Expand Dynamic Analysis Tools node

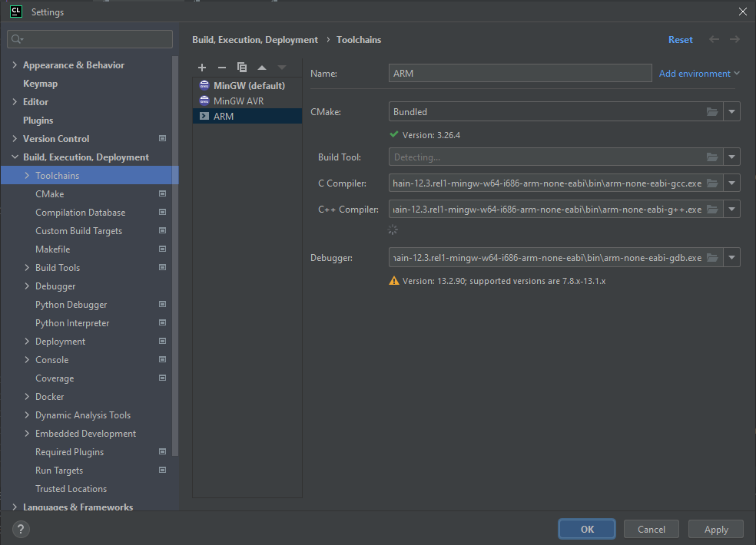[x=27, y=415]
